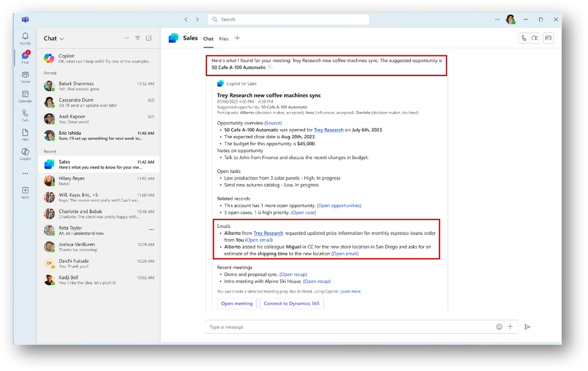Start an audio call
The image size is (588, 371).
click(x=524, y=38)
